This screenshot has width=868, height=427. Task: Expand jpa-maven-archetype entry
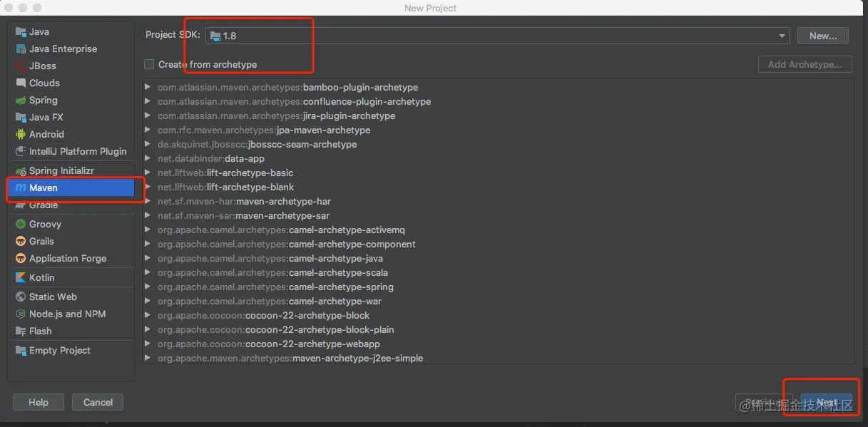(x=148, y=130)
